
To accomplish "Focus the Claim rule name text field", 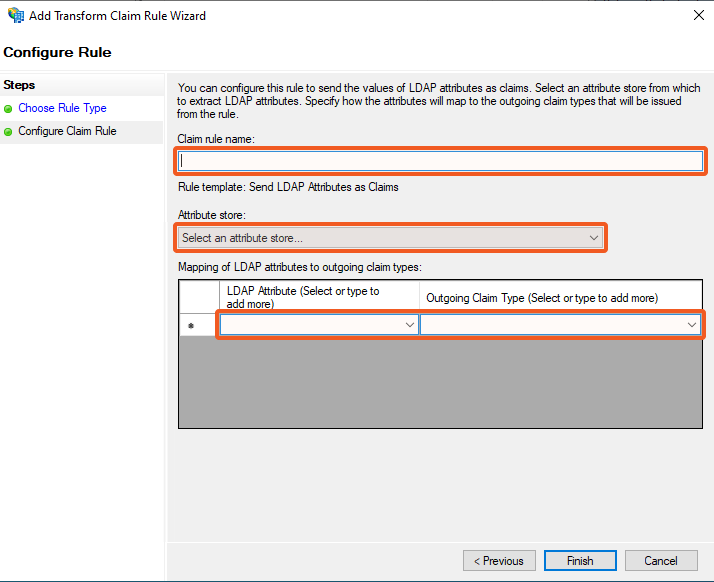I will pyautogui.click(x=440, y=160).
